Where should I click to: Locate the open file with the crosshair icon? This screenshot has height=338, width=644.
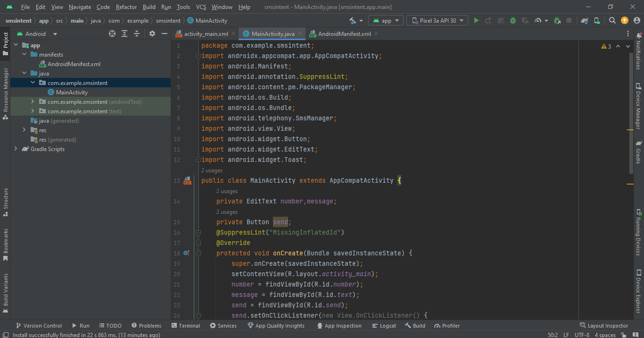coord(112,34)
